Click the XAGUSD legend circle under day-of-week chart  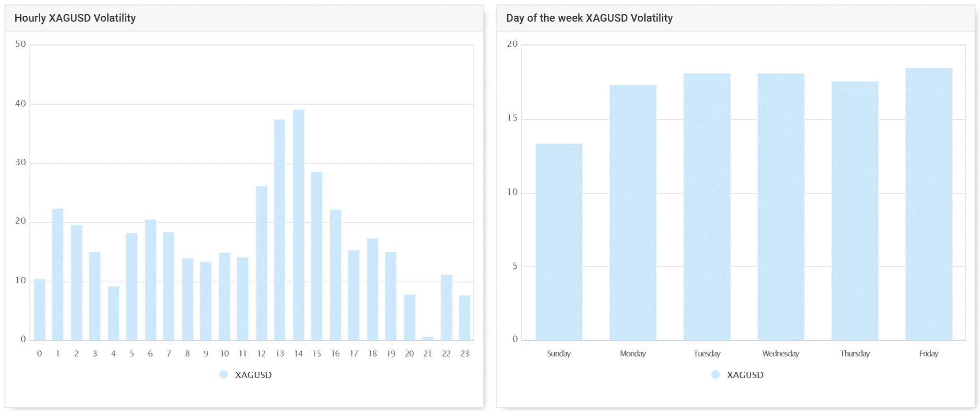[715, 375]
